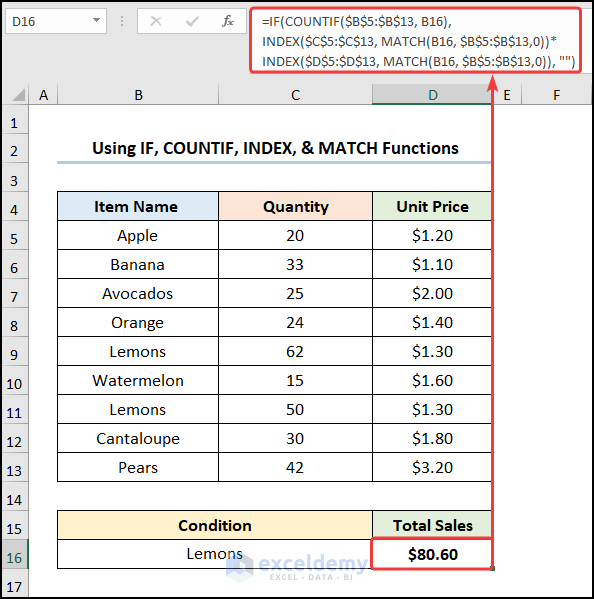Click the 'Lemons' cell in row 11

(x=138, y=410)
